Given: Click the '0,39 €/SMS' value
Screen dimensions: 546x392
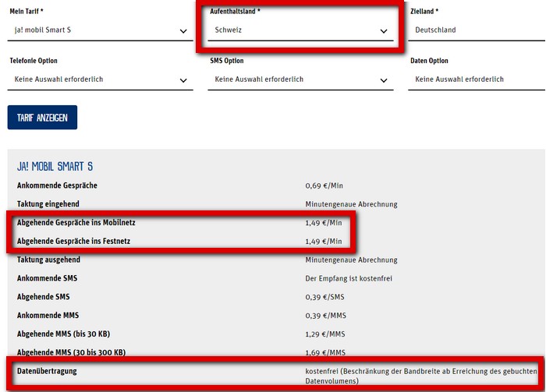Looking at the screenshot, I should (324, 297).
